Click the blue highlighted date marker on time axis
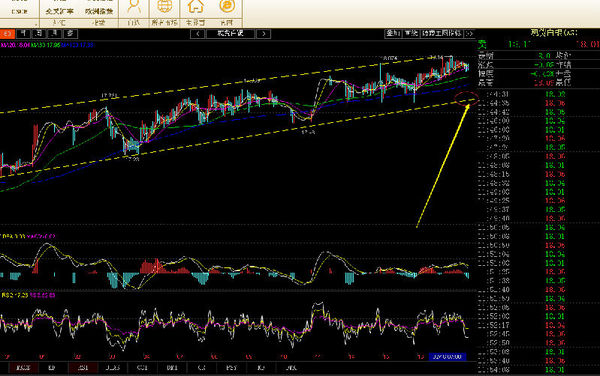The width and height of the screenshot is (600, 376). 447,356
